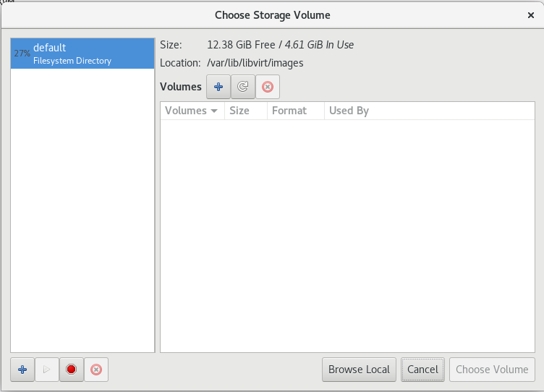This screenshot has height=392, width=544.
Task: Click the 27% pool usage indicator
Action: (22, 54)
